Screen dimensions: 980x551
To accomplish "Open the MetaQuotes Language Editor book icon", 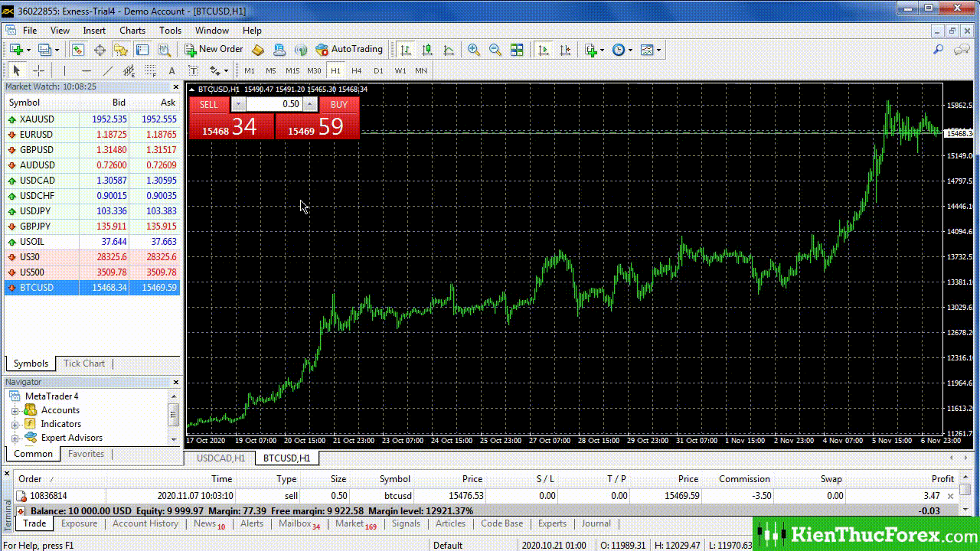I will point(258,50).
